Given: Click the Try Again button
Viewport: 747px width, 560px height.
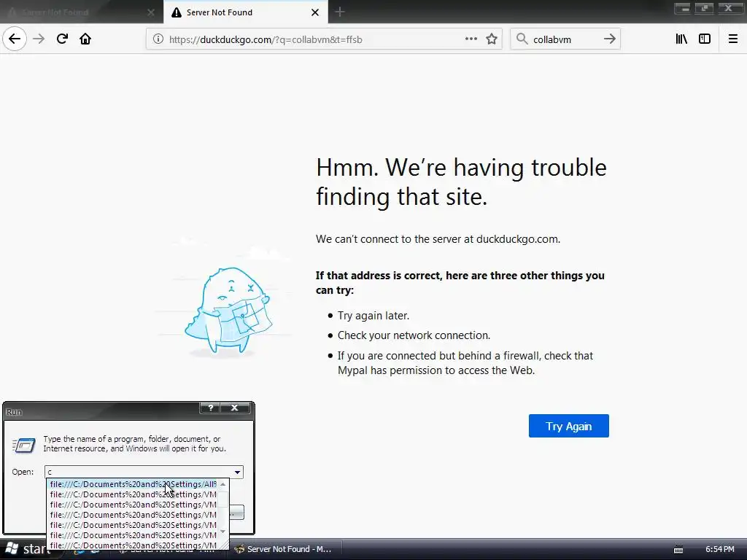Looking at the screenshot, I should coord(569,426).
